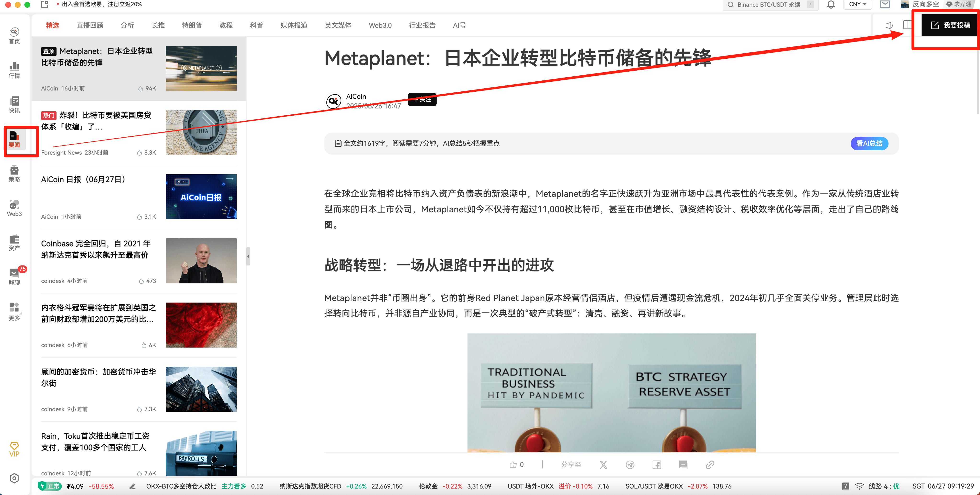This screenshot has width=980, height=495.
Task: Share the article to Facebook
Action: click(x=657, y=465)
